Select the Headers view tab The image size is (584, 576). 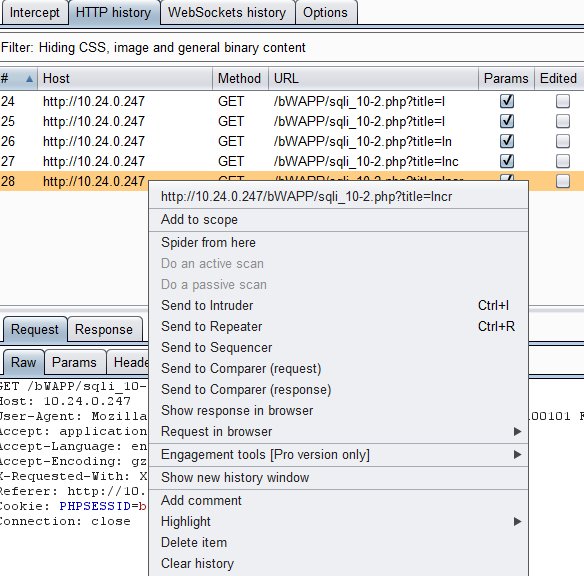(x=128, y=362)
